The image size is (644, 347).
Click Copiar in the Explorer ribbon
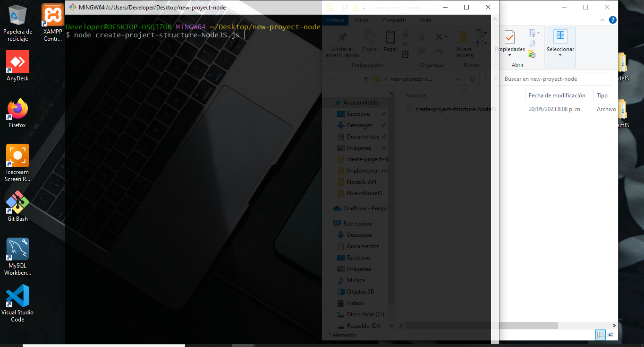370,42
